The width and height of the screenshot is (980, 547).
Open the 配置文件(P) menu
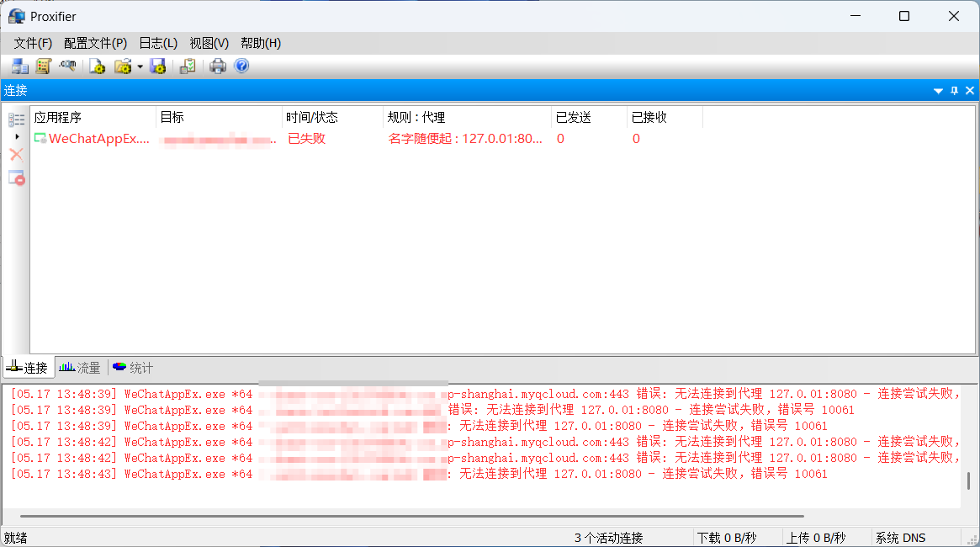(95, 43)
